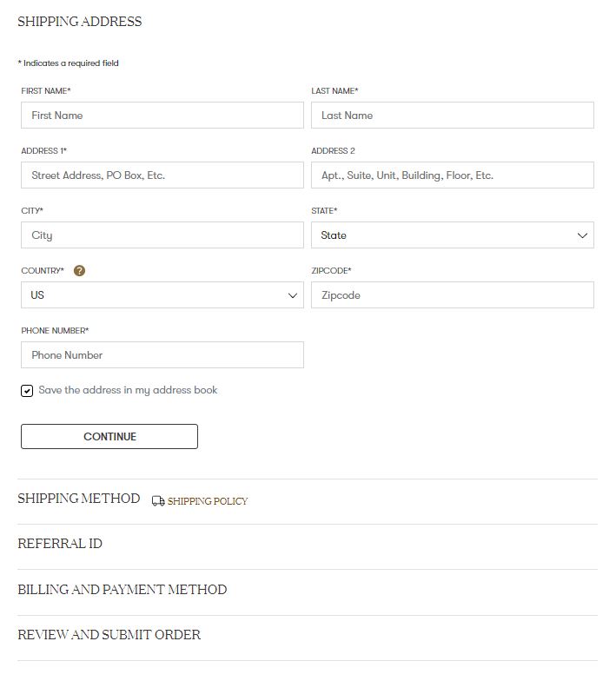The image size is (616, 681).
Task: Click into the City input box
Action: coord(162,235)
